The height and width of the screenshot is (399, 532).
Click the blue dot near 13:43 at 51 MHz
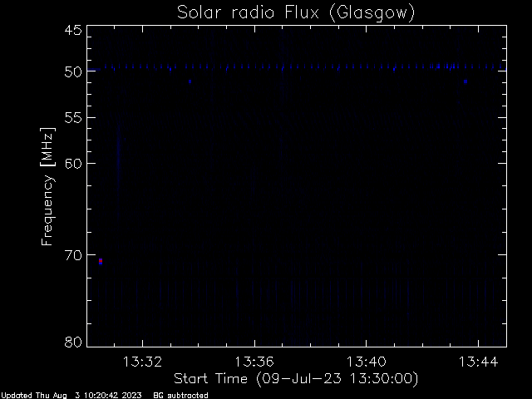tap(465, 81)
